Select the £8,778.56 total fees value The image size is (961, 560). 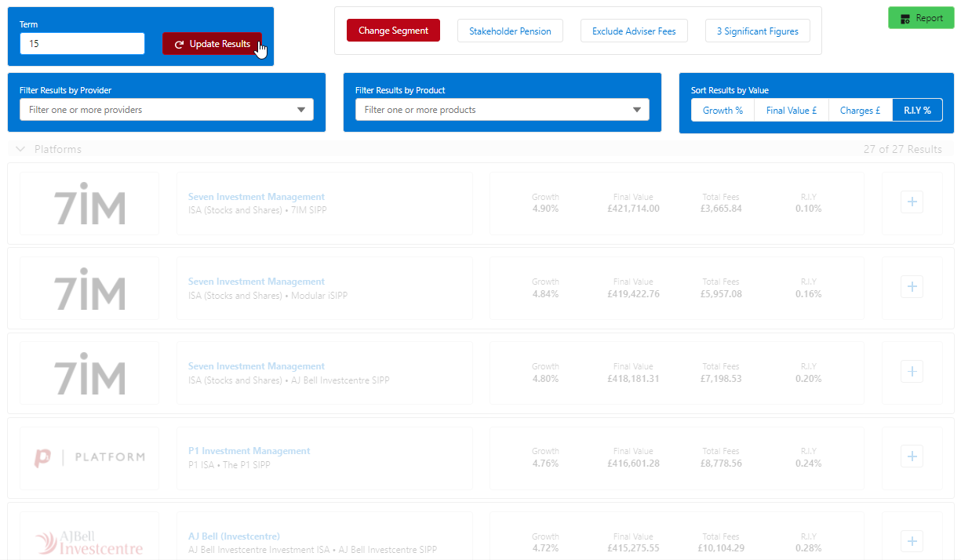coord(722,464)
